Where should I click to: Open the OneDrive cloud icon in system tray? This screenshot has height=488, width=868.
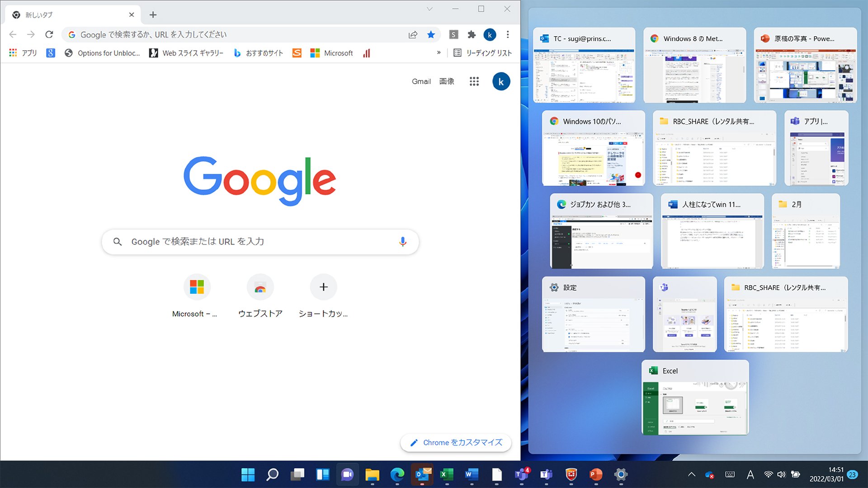709,474
